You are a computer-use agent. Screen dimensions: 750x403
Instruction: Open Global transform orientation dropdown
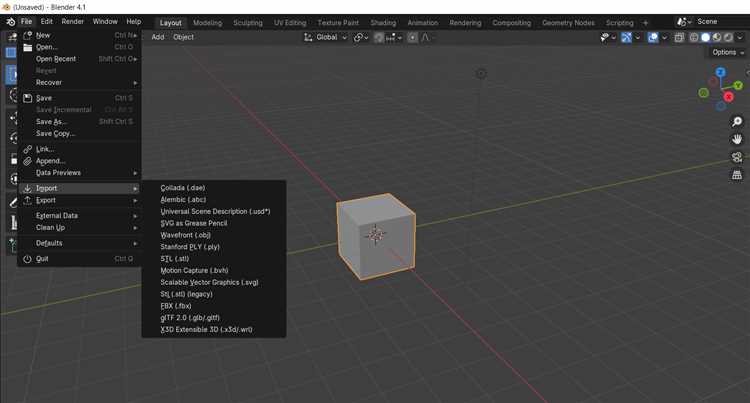pos(326,37)
